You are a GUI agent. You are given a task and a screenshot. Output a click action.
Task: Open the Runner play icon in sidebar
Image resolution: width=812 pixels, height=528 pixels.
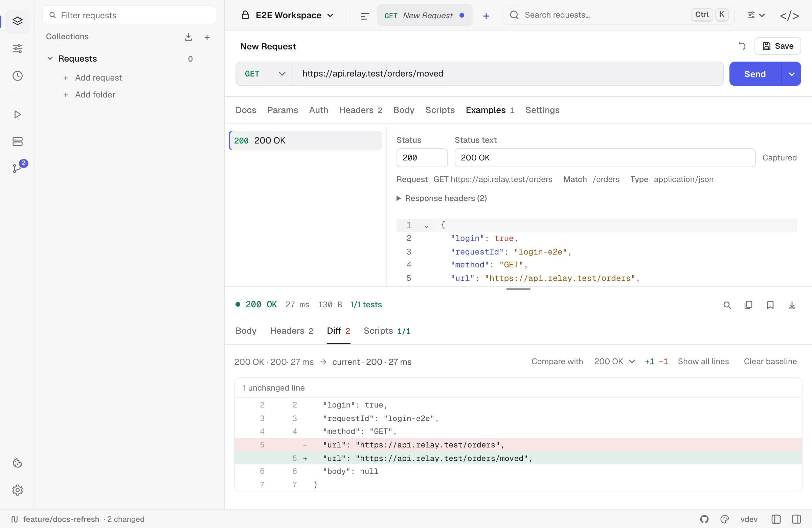[17, 114]
